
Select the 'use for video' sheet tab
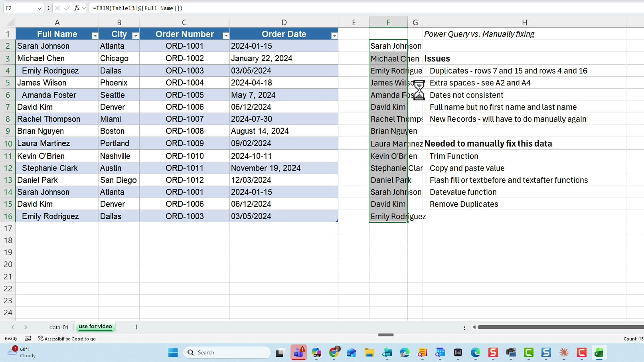(x=95, y=327)
